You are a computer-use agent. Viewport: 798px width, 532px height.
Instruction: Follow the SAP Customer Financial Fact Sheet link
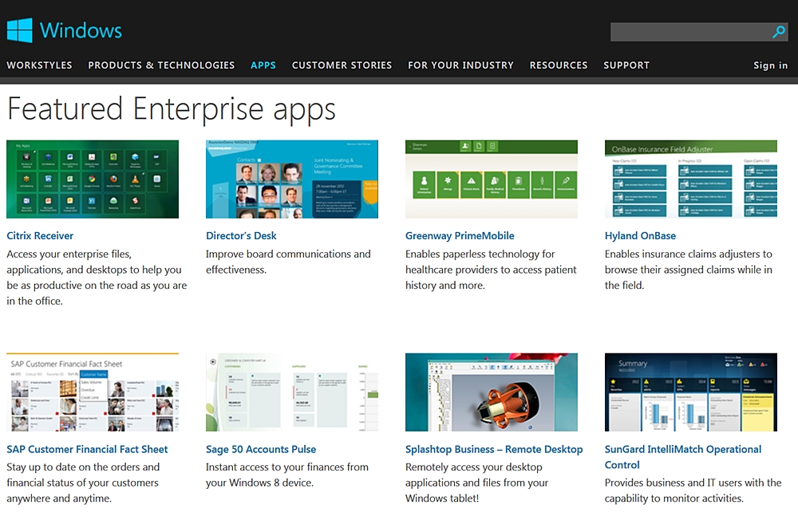click(87, 449)
